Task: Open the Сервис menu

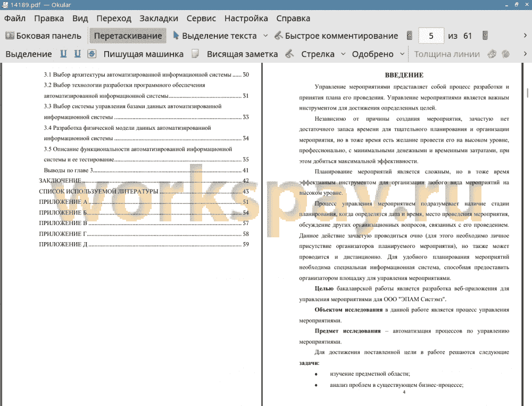Action: tap(201, 18)
